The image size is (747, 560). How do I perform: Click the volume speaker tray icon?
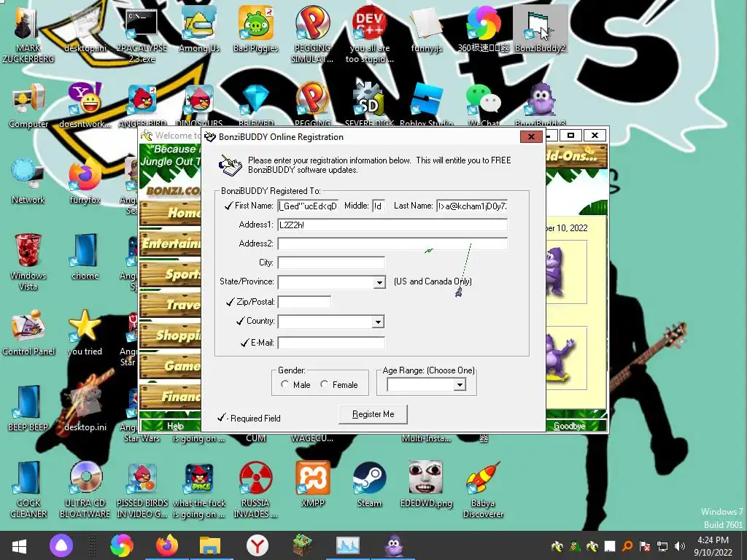point(680,545)
